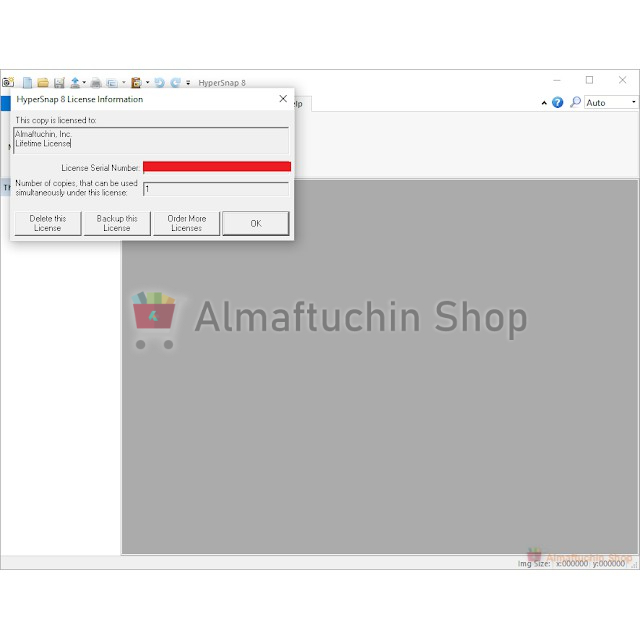Open a file using the folder icon
The height and width of the screenshot is (640, 640).
tap(43, 83)
